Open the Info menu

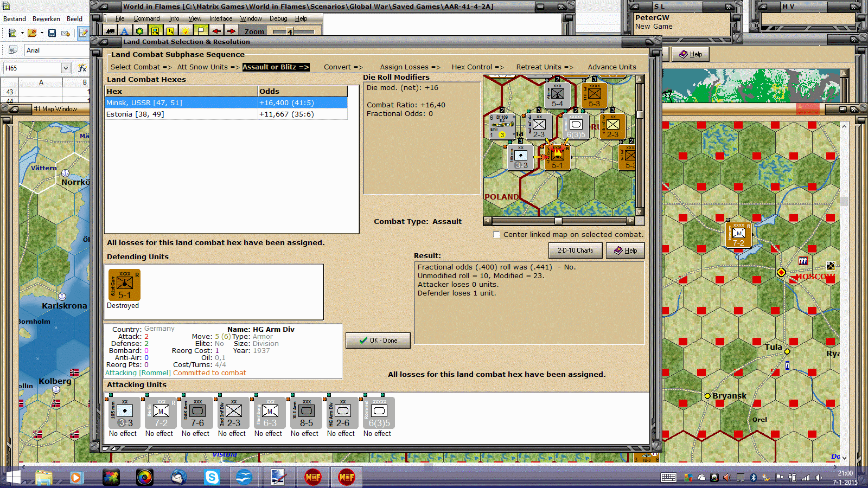(174, 18)
